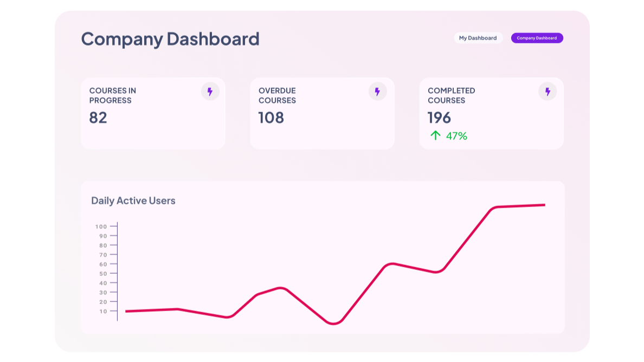Click lightning icon on Overdue Courses card
The width and height of the screenshot is (644, 362).
pos(377,92)
